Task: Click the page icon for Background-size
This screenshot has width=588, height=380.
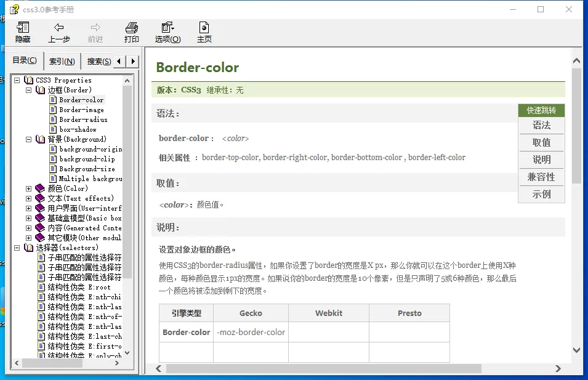Action: (53, 169)
